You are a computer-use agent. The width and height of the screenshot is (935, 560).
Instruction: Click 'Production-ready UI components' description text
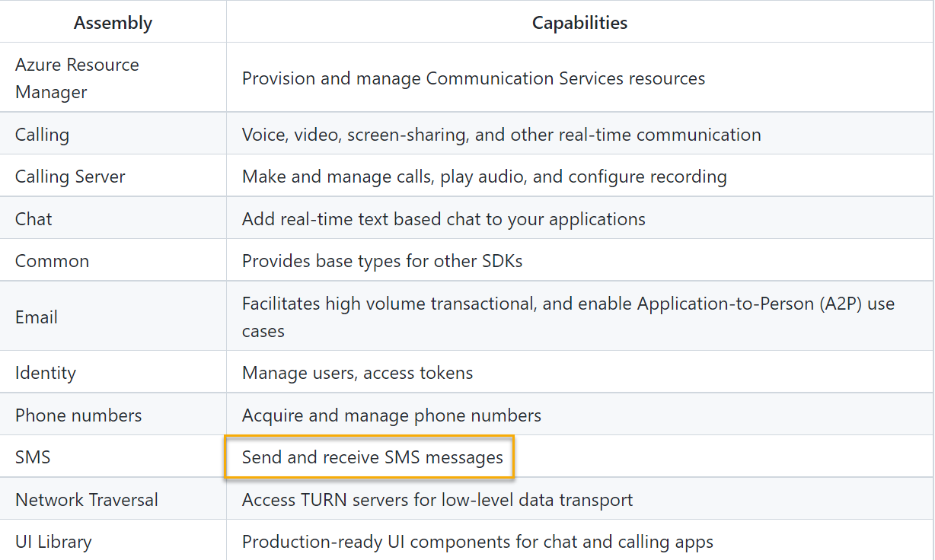click(477, 542)
